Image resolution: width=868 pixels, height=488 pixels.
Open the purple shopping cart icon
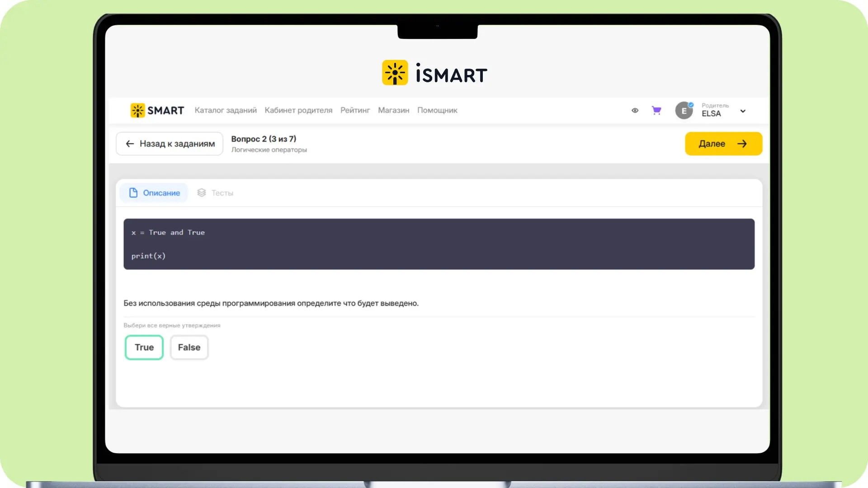click(x=656, y=110)
